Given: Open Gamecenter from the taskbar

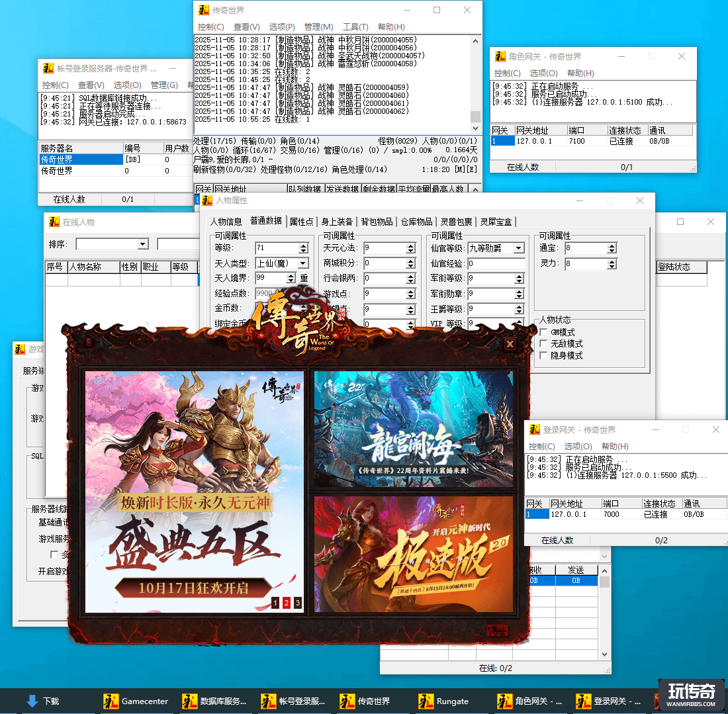Looking at the screenshot, I should [x=136, y=701].
